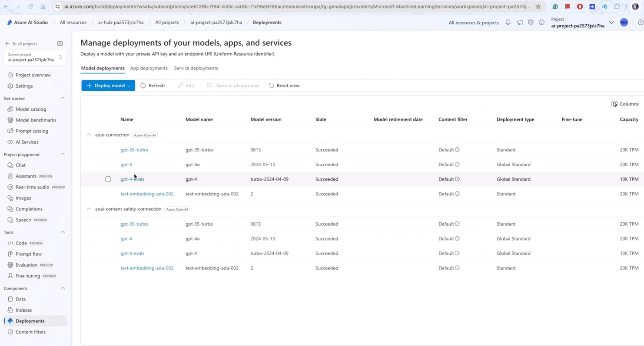Viewport: 644px width, 346px height.
Task: Click Refresh toolbar button
Action: [x=153, y=86]
